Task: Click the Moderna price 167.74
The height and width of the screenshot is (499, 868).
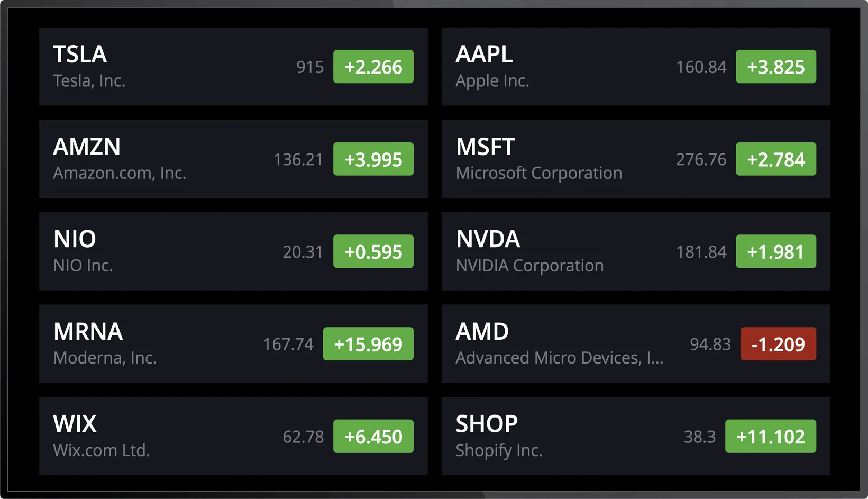Action: tap(288, 344)
